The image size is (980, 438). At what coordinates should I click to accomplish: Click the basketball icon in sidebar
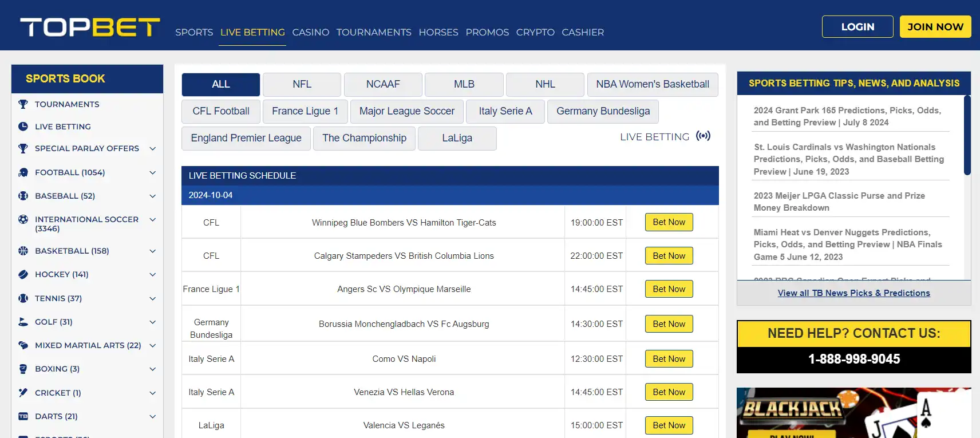pos(23,251)
